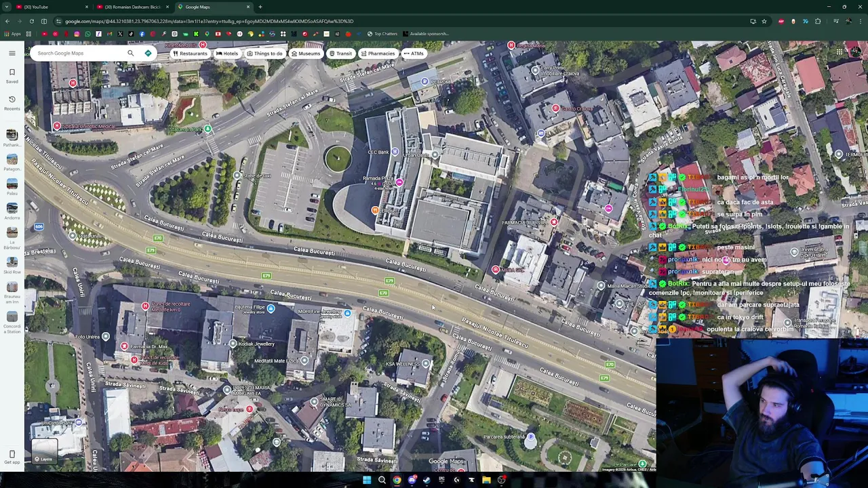Open the Layers map type thumbnail

pyautogui.click(x=44, y=452)
